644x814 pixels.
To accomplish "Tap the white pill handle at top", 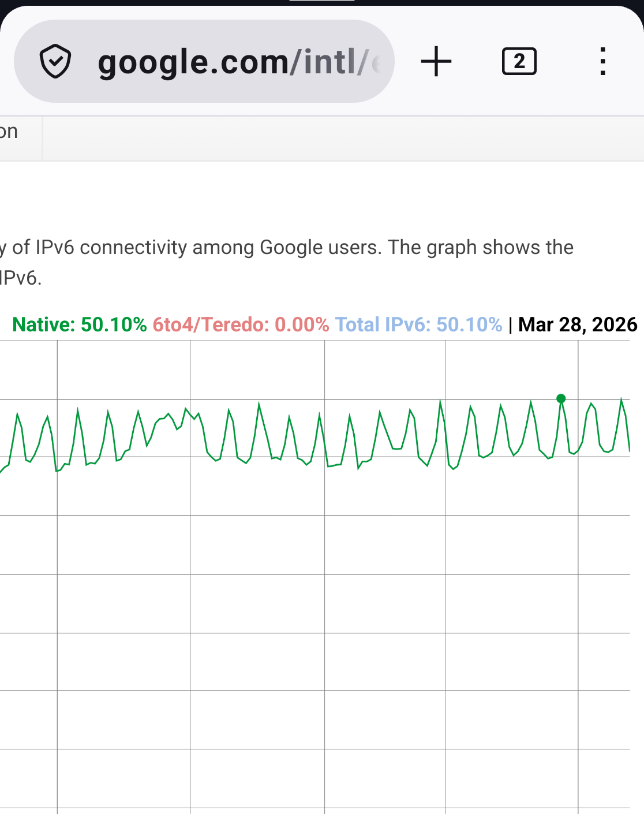I will (x=322, y=1).
